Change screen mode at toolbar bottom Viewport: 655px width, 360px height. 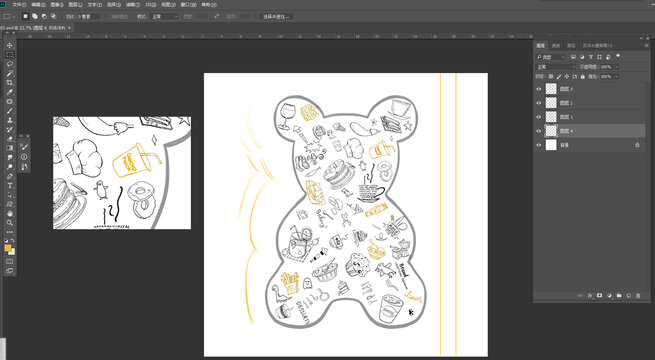[10, 271]
